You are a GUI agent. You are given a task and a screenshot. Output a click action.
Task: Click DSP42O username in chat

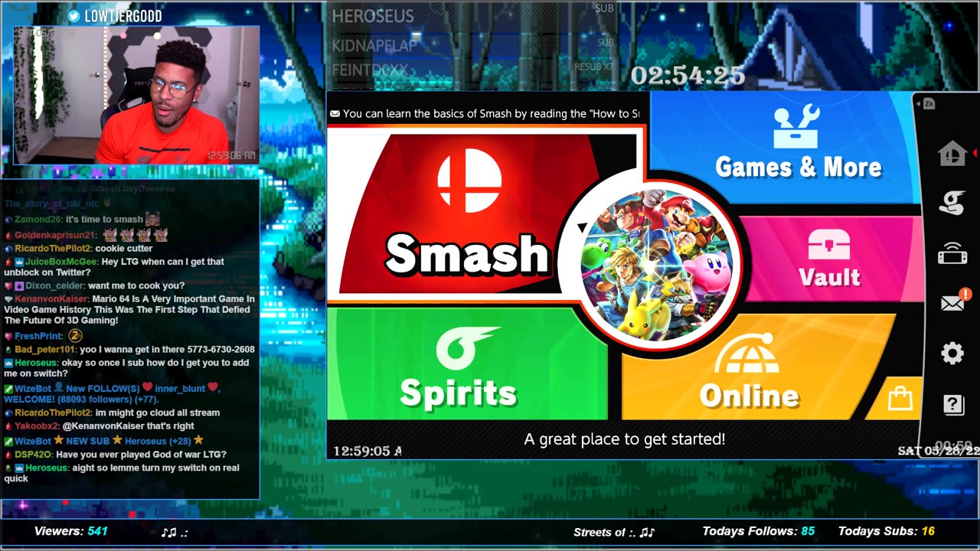pyautogui.click(x=34, y=455)
